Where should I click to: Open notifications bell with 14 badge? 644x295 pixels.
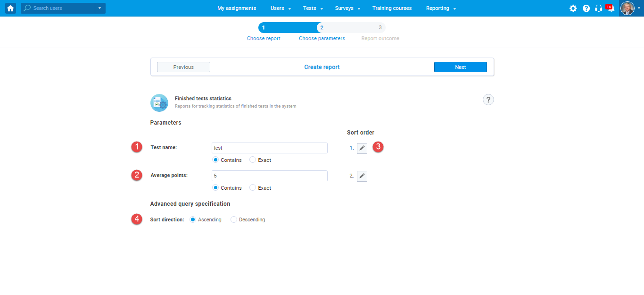pyautogui.click(x=610, y=8)
